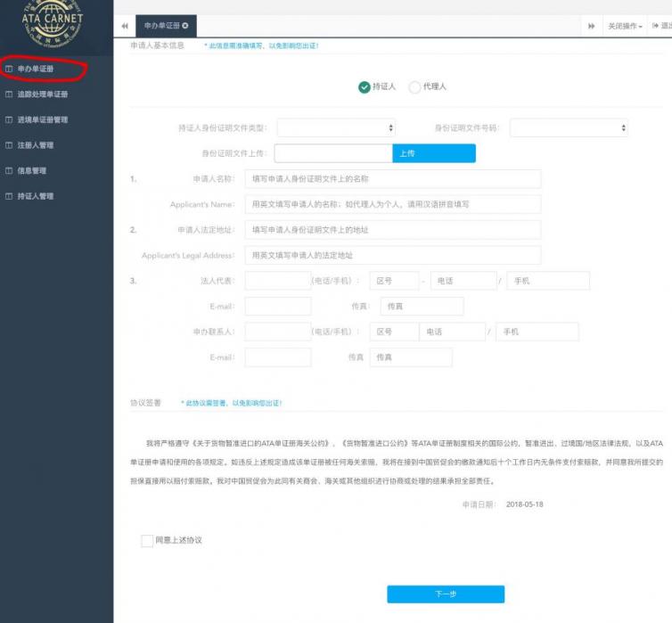This screenshot has height=623, width=672.
Task: Open the 身份证明文件号码 dropdown
Action: pos(570,127)
